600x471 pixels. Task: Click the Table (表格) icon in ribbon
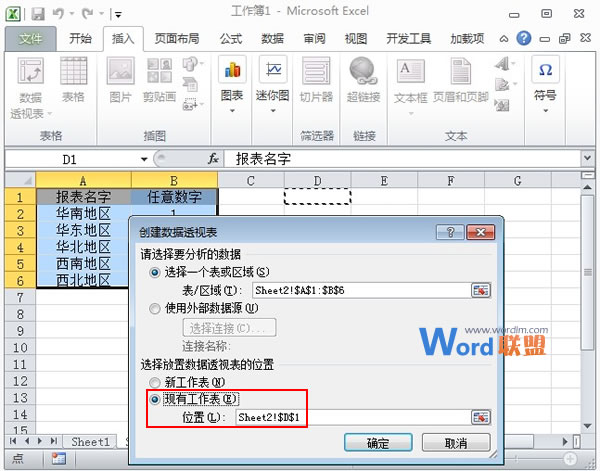(x=73, y=73)
